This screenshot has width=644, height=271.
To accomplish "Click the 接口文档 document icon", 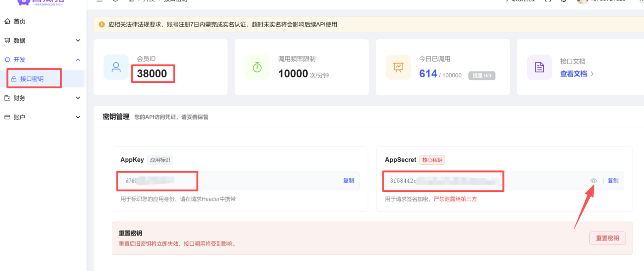I will point(539,67).
